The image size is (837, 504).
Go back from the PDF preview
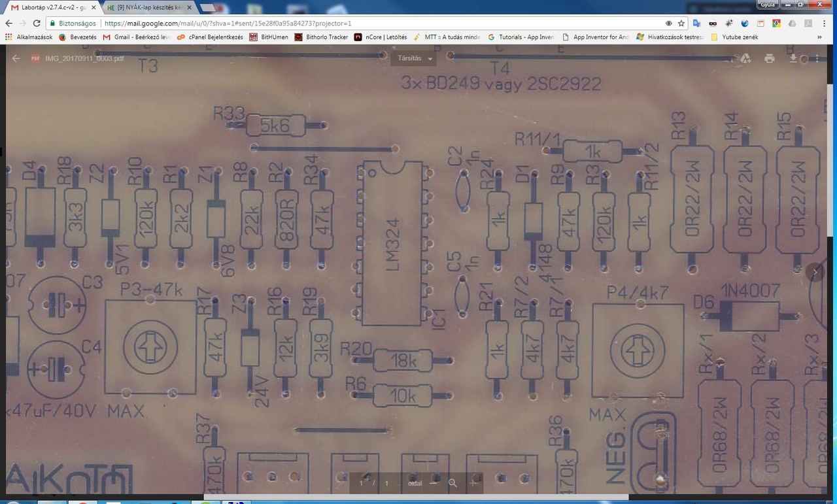click(16, 58)
